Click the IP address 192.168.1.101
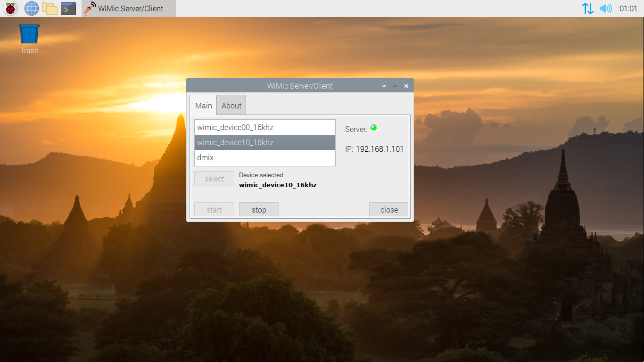 (380, 149)
